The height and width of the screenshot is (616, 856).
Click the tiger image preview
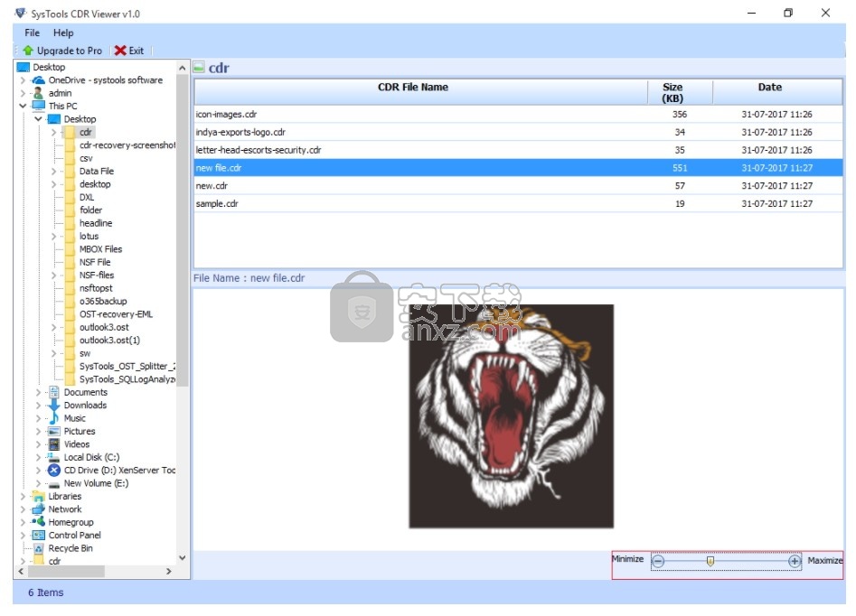[x=511, y=415]
